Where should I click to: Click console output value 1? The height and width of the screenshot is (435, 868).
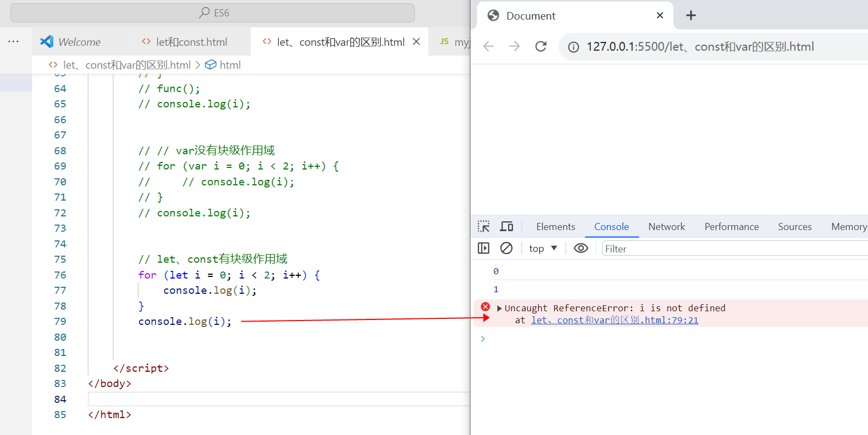[x=496, y=289]
